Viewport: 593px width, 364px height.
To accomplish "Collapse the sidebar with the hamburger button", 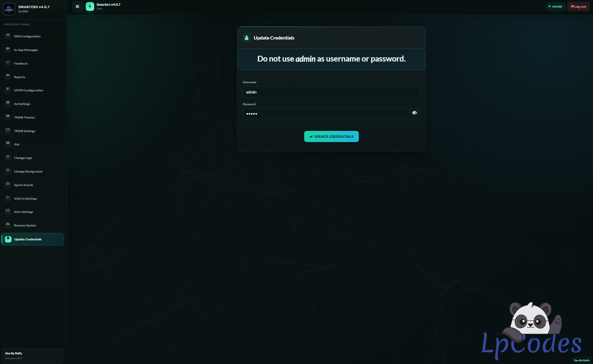I will (77, 6).
